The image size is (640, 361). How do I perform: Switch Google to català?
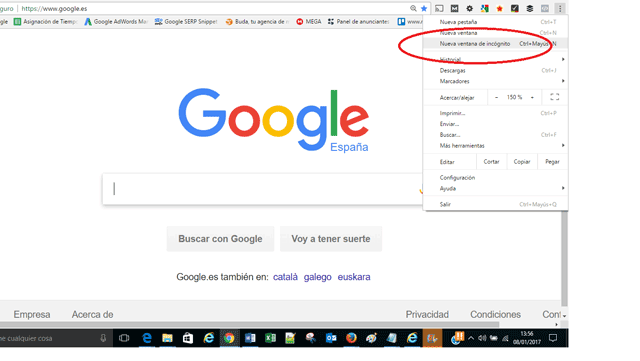285,277
